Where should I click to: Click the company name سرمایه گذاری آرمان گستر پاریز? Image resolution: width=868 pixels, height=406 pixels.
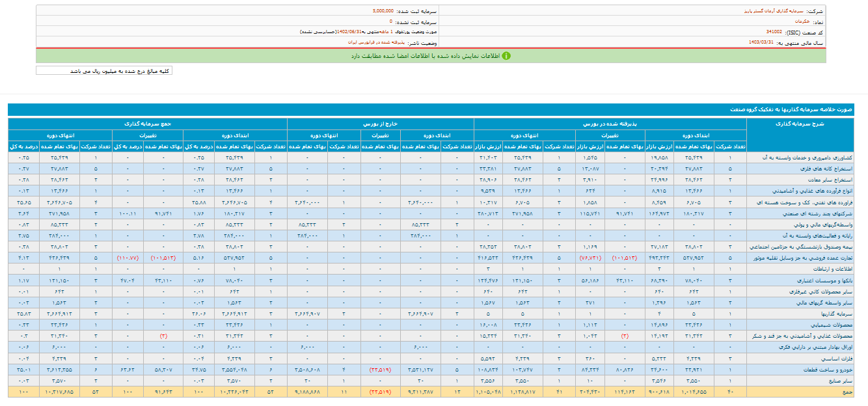(x=774, y=11)
